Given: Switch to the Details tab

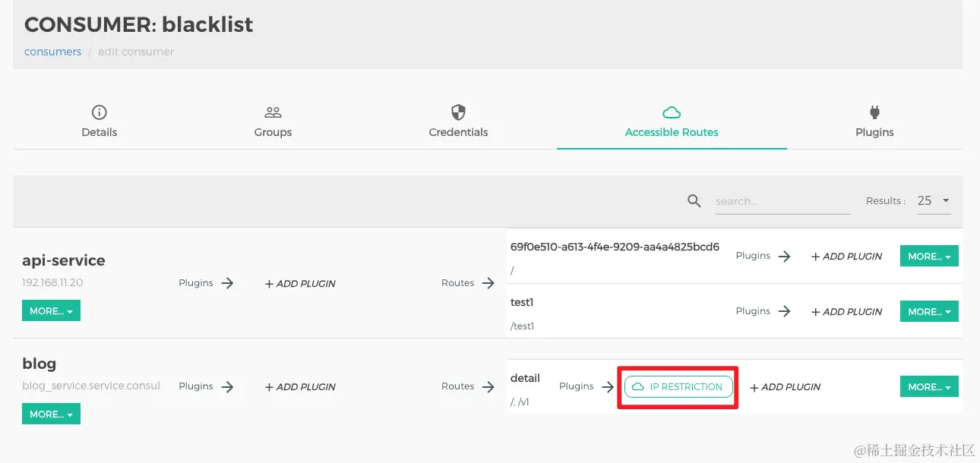Looking at the screenshot, I should pyautogui.click(x=99, y=121).
